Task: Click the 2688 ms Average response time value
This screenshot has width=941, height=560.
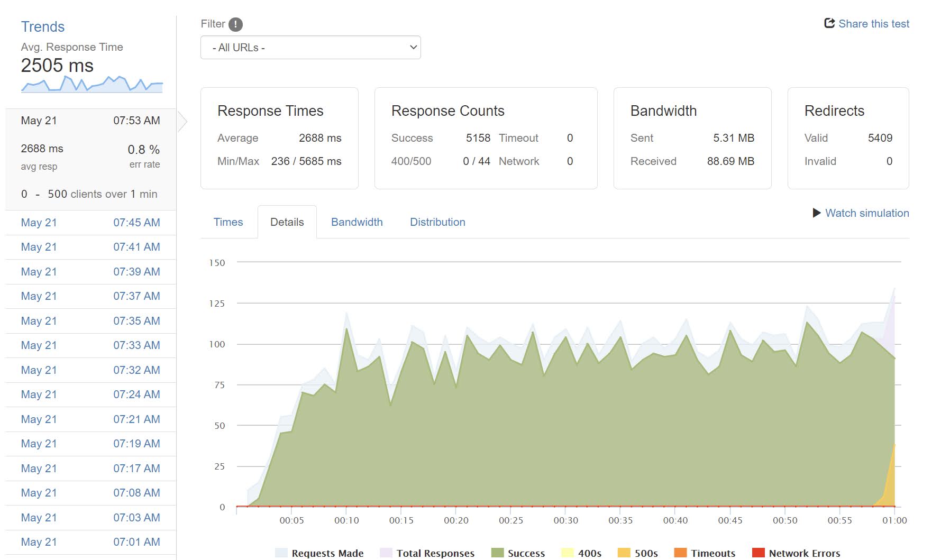Action: pos(320,138)
